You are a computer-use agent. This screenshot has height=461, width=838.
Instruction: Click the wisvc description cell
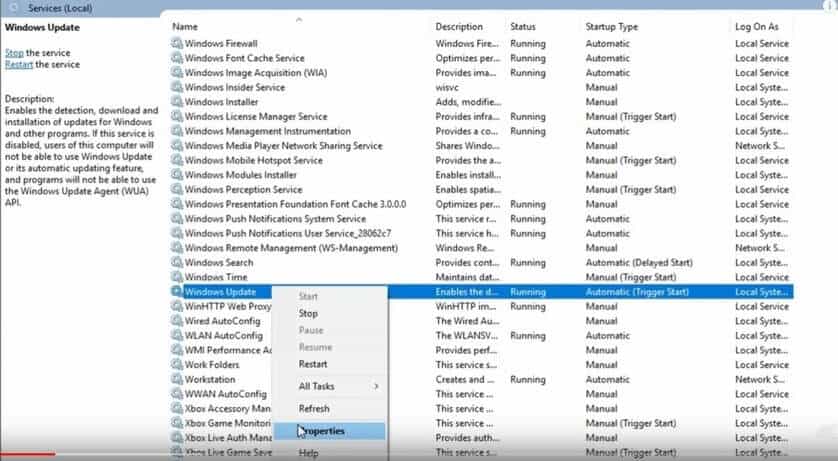[x=447, y=87]
